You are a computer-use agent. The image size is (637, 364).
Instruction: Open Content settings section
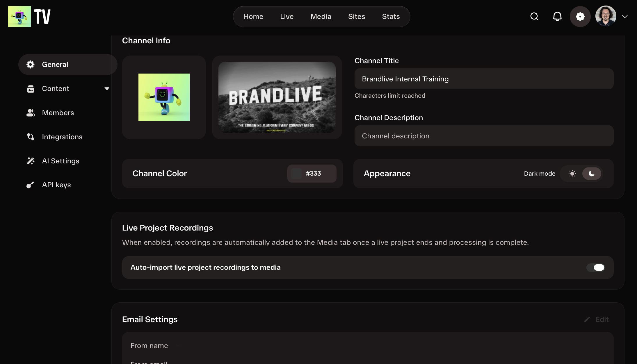(x=56, y=89)
